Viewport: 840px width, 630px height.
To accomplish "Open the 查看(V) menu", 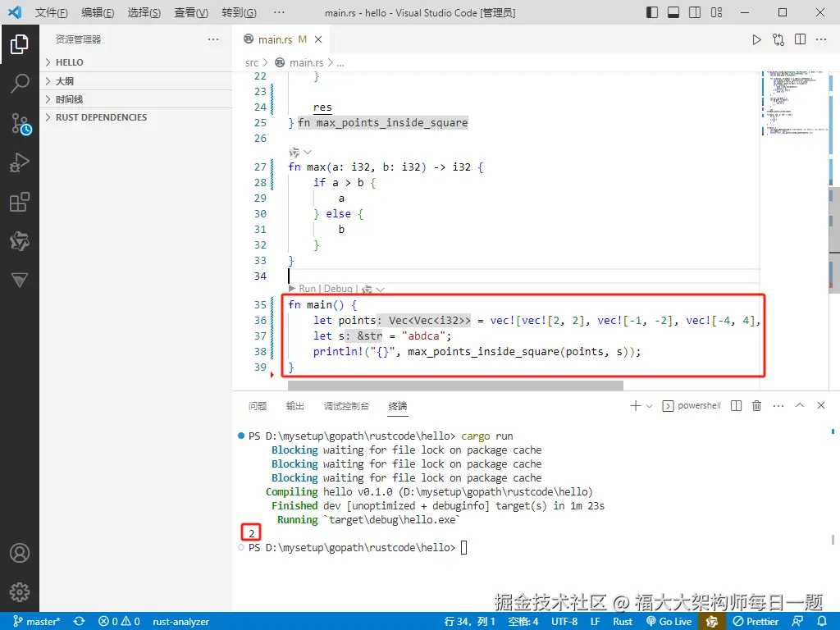I will click(x=191, y=12).
